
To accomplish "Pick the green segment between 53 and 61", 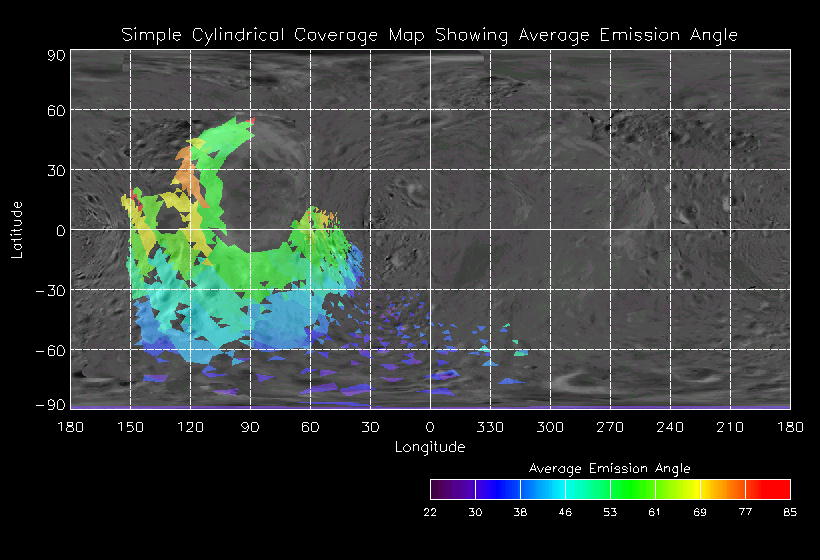I will [632, 489].
